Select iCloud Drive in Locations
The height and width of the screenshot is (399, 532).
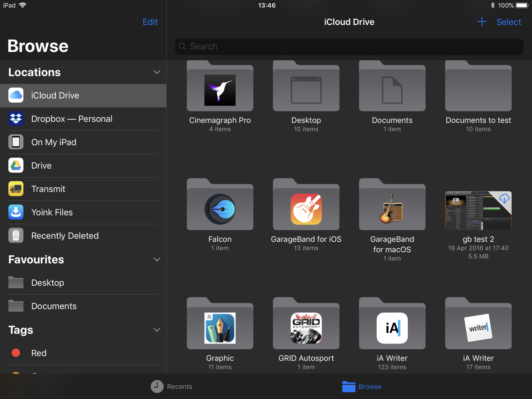click(x=83, y=95)
